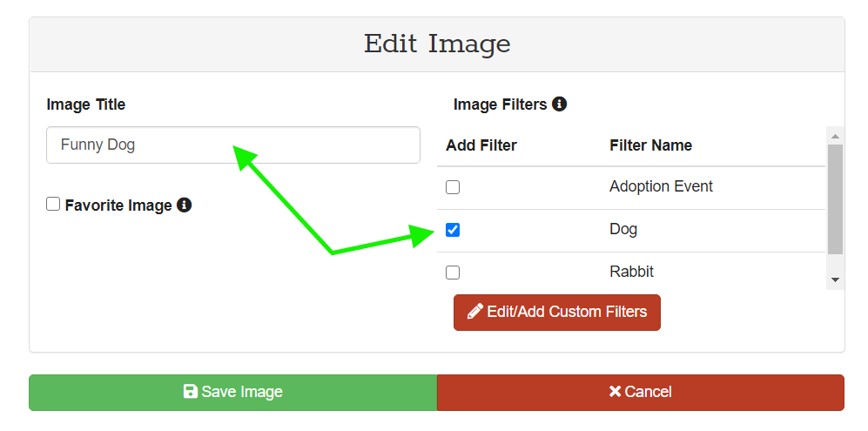868x431 pixels.
Task: Click the Edit Image dialog heading
Action: (x=436, y=44)
